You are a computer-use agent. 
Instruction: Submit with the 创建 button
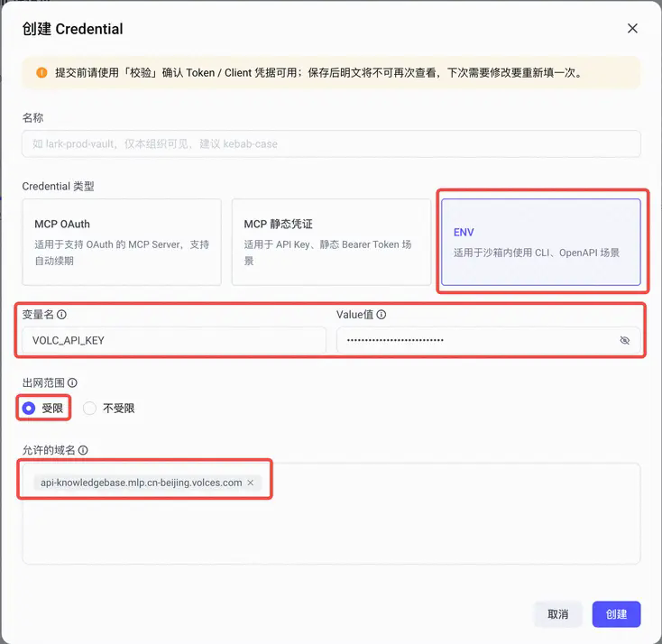(616, 614)
